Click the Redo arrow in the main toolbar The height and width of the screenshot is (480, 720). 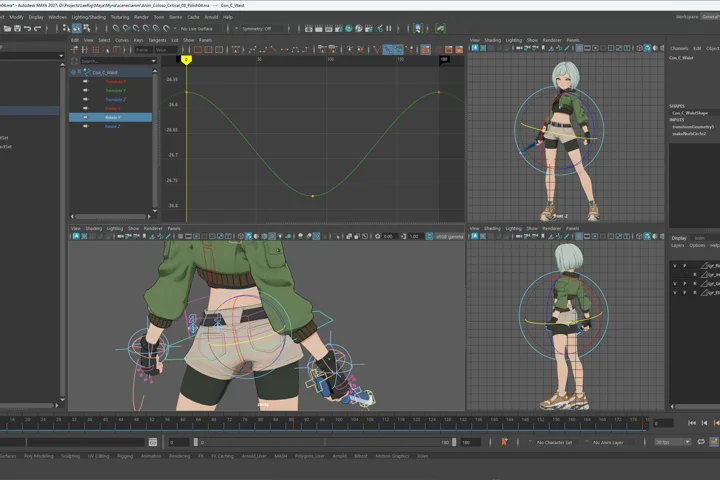38,28
